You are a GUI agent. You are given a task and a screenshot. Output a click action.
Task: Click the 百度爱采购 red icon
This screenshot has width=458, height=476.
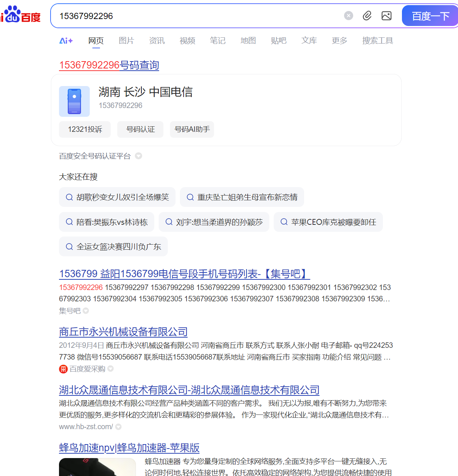point(63,369)
